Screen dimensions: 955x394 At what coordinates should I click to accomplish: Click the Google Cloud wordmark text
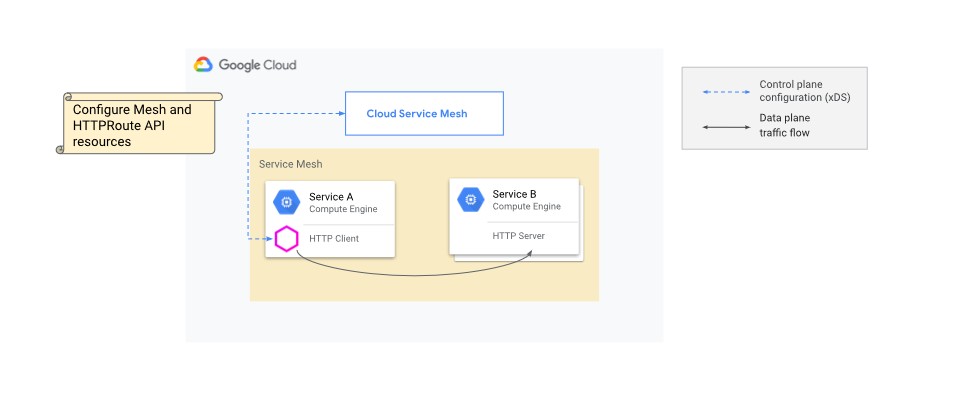click(x=257, y=65)
